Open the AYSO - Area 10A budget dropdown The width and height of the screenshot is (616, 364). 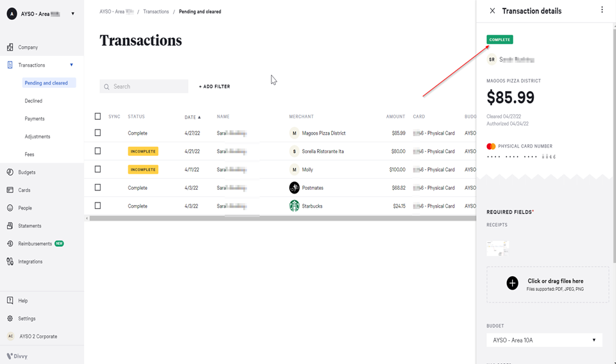(543, 340)
